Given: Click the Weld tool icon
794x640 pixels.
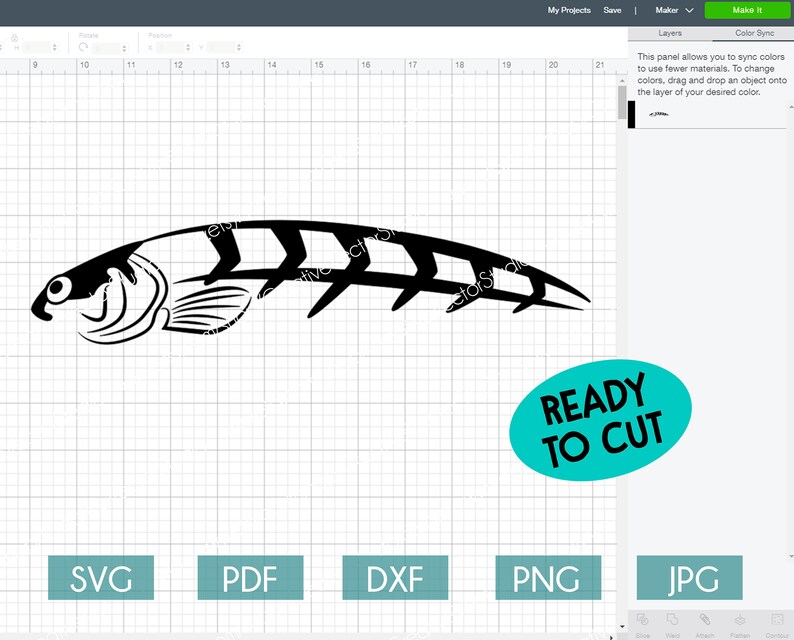Looking at the screenshot, I should click(x=672, y=619).
